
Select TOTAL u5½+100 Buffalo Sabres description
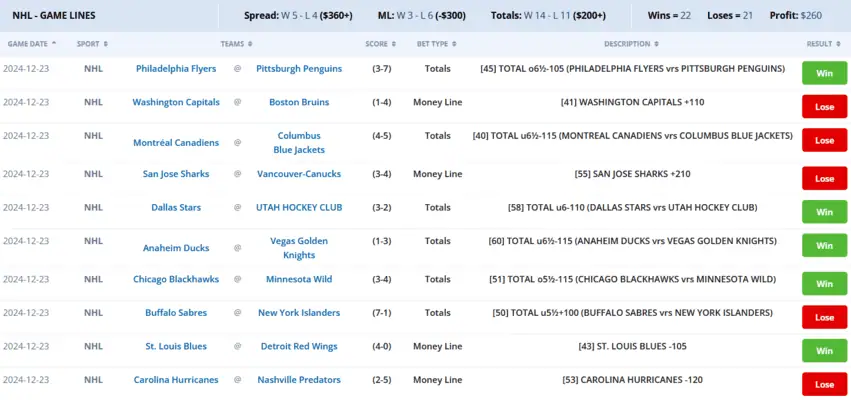(632, 313)
